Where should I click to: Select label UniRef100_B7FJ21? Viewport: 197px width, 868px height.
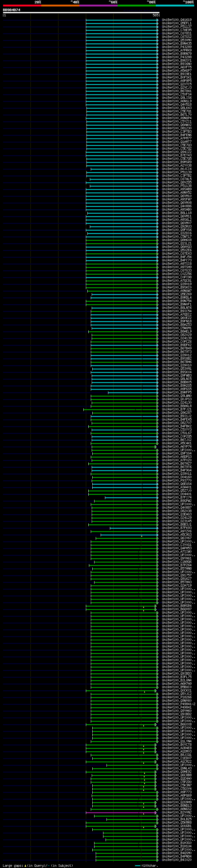(176, 410)
